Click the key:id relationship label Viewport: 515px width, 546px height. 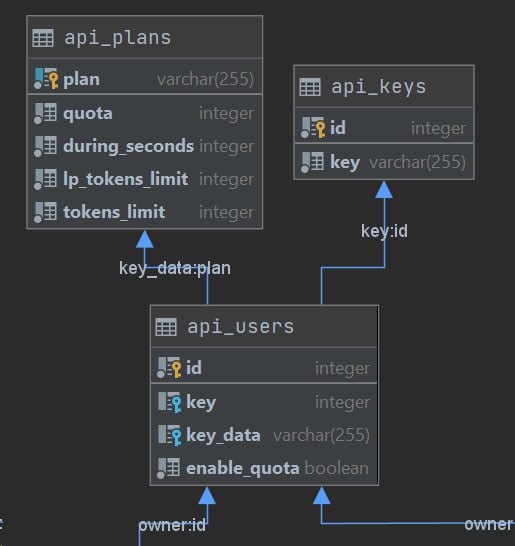coord(384,231)
